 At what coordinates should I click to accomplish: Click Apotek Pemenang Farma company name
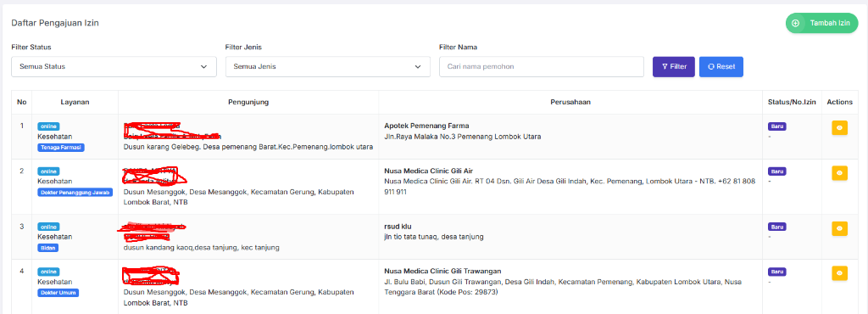pyautogui.click(x=426, y=126)
